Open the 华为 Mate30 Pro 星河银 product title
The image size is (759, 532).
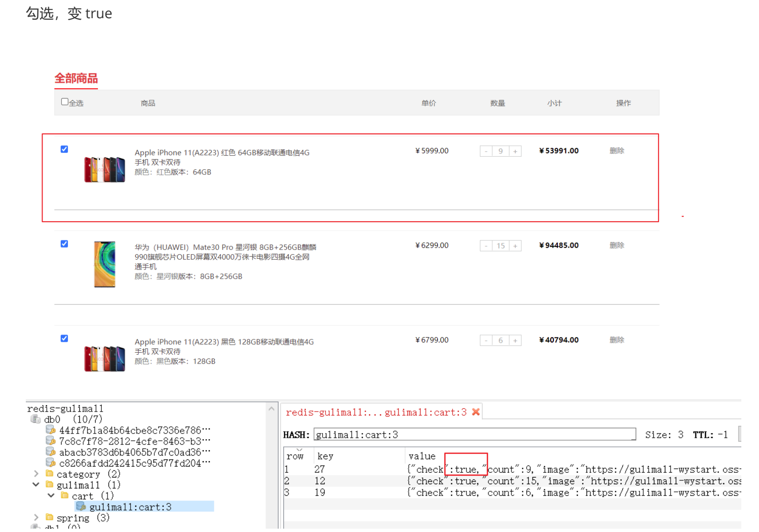coord(225,257)
